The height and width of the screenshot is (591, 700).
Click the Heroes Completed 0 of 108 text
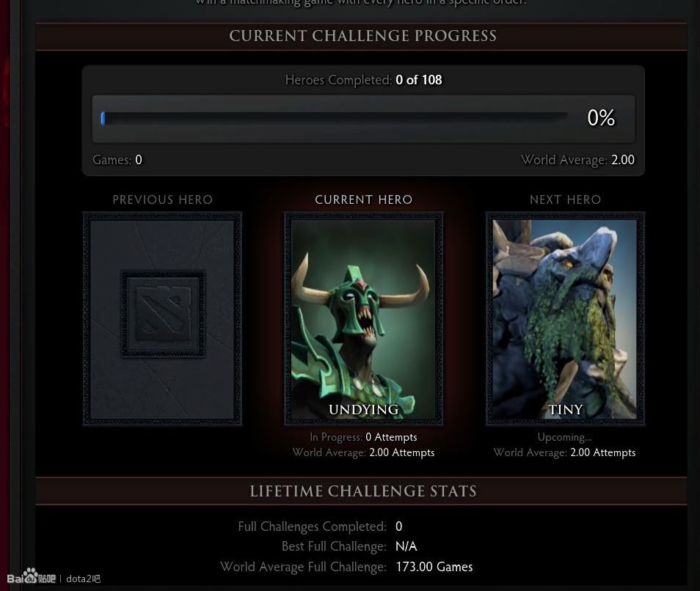(363, 80)
